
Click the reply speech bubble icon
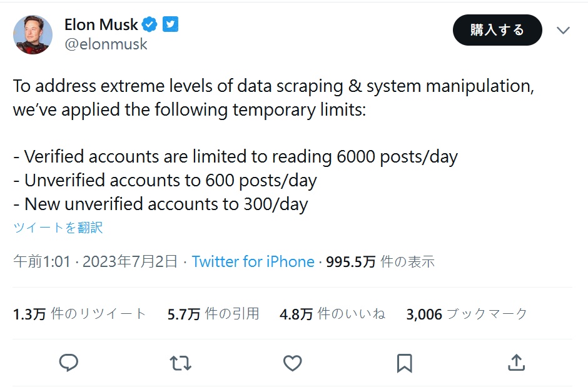click(69, 363)
